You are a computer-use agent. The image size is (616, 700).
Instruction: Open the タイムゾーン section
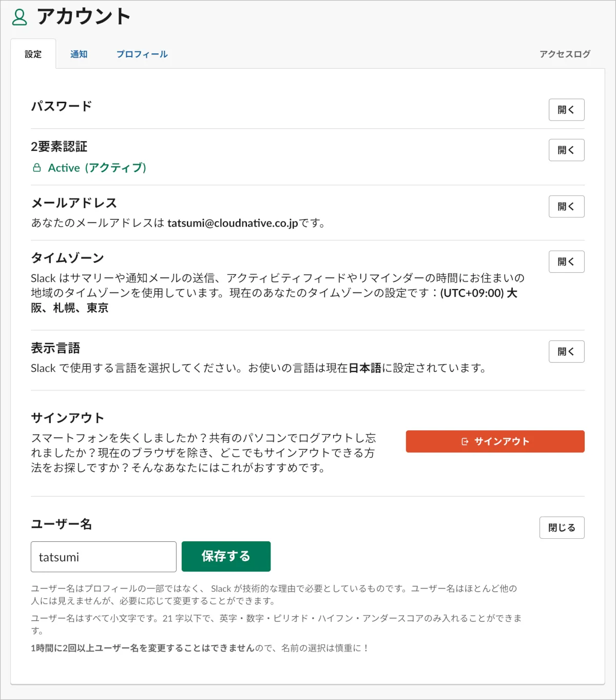click(x=566, y=261)
